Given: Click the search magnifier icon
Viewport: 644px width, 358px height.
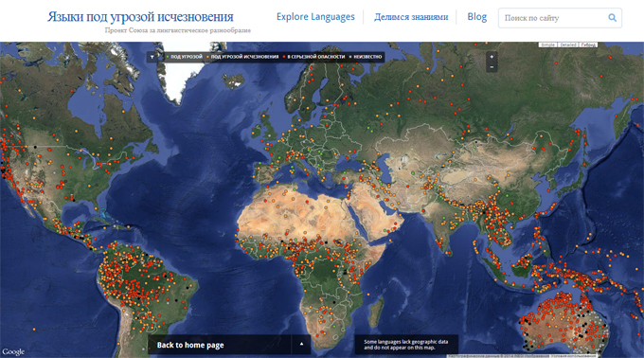Looking at the screenshot, I should tap(612, 18).
